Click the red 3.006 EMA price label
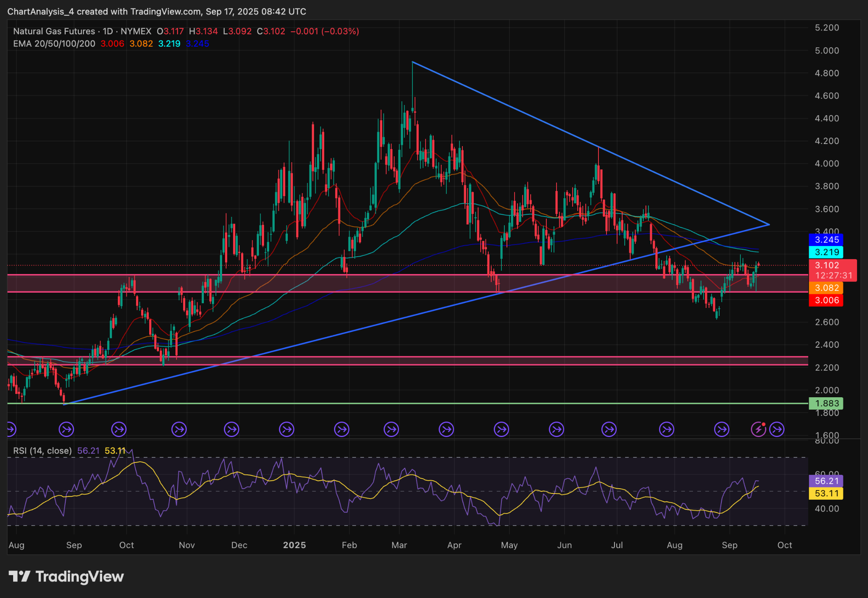Screen dimensions: 868x598 click(x=826, y=300)
